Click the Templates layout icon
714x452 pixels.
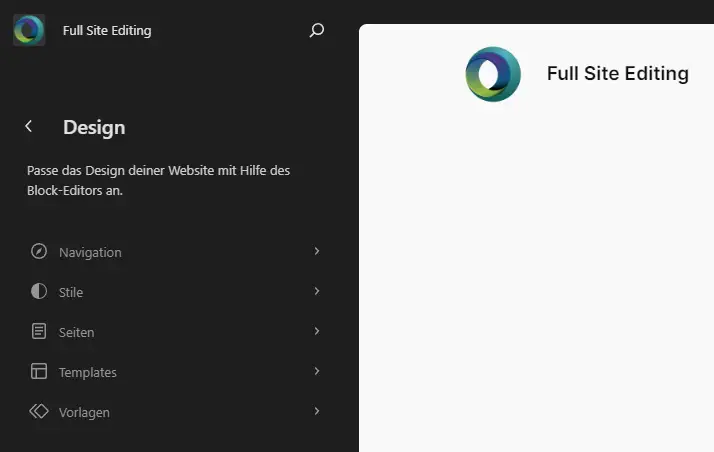(x=39, y=371)
